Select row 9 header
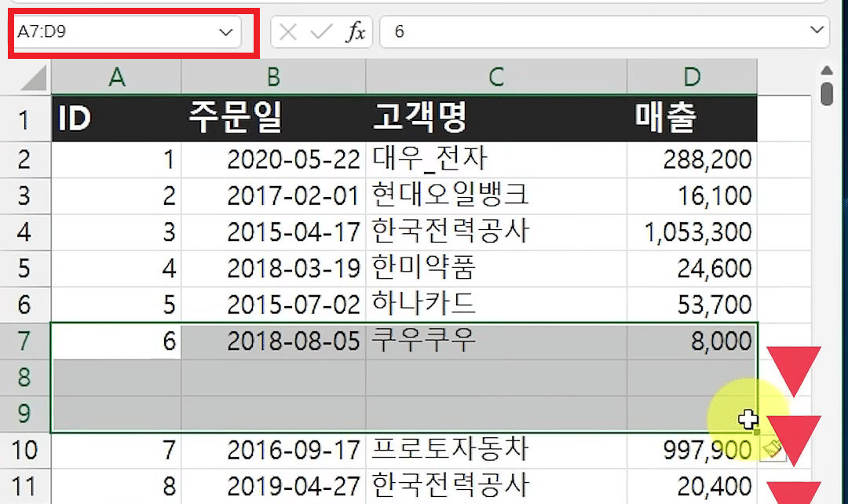Screen dimensions: 848x504 point(25,414)
